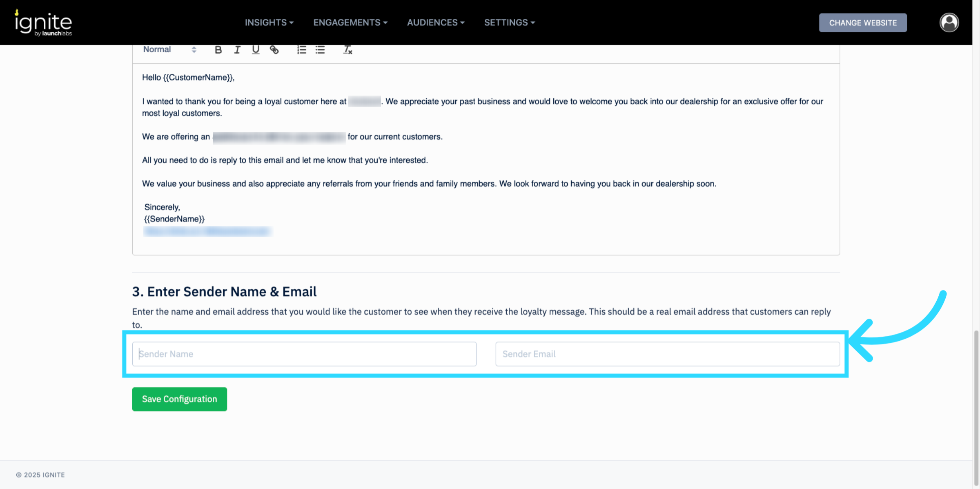This screenshot has height=489, width=980.
Task: Expand the Engagements menu
Action: [350, 22]
